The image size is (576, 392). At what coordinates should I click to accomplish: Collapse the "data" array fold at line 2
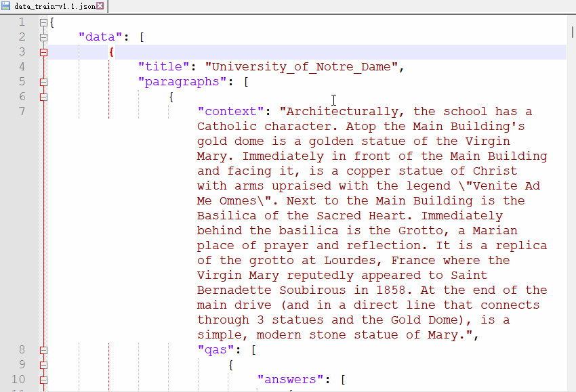[44, 37]
